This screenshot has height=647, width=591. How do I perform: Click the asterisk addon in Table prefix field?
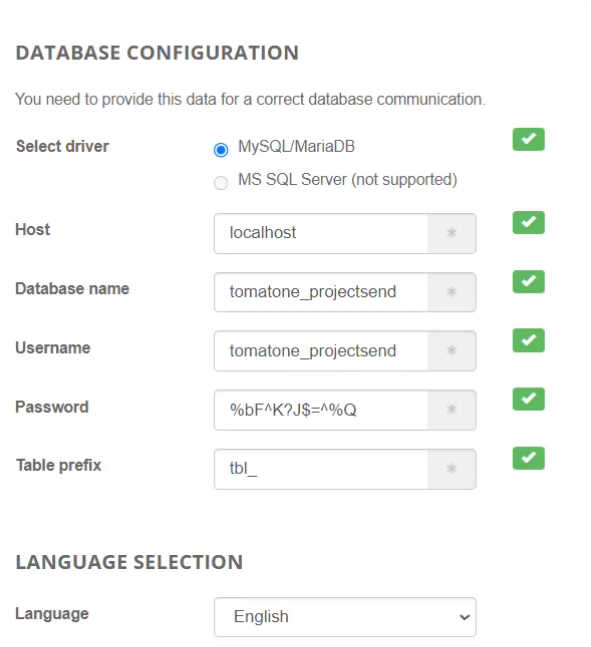point(452,469)
